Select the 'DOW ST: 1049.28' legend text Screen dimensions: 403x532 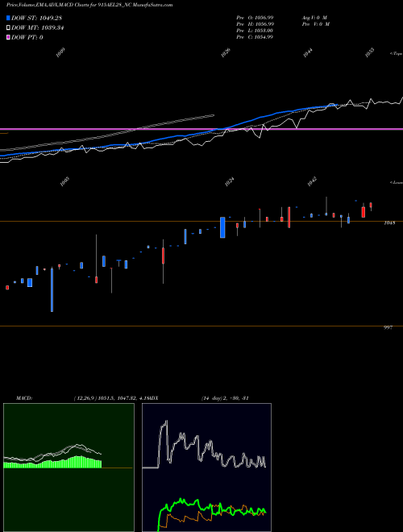coord(36,18)
